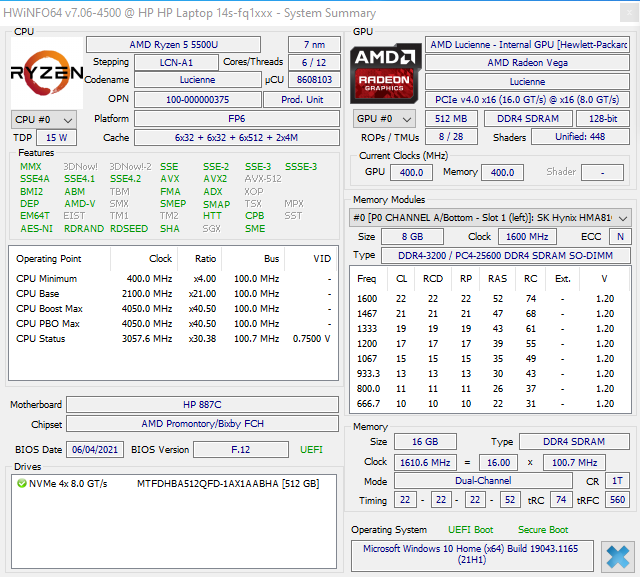Click the µCU value 8608103
The height and width of the screenshot is (577, 640).
pyautogui.click(x=314, y=80)
